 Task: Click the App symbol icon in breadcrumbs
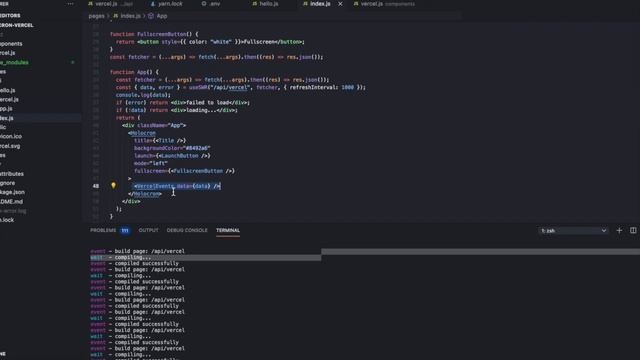pos(151,16)
